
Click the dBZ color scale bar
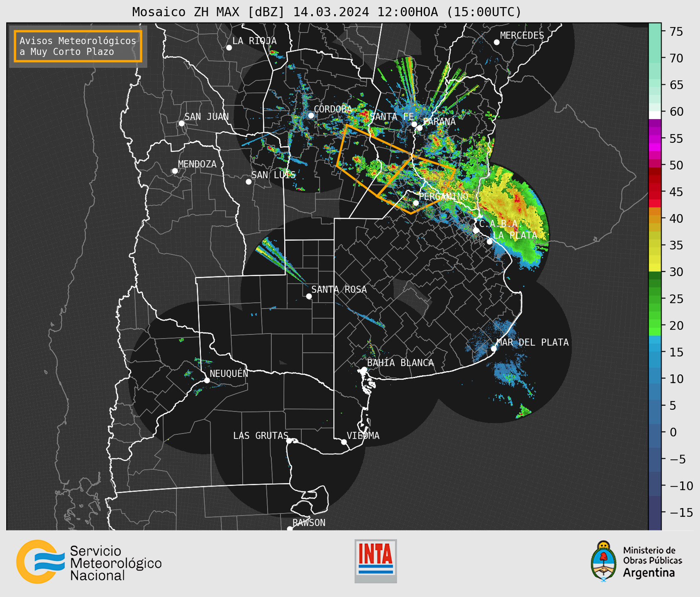[655, 276]
